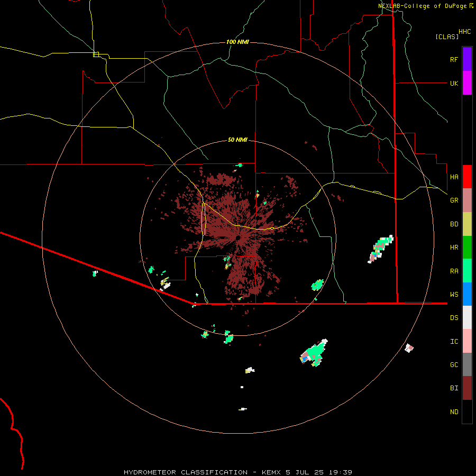Click the 'GR' legend label
The width and height of the screenshot is (476, 476).
(454, 200)
